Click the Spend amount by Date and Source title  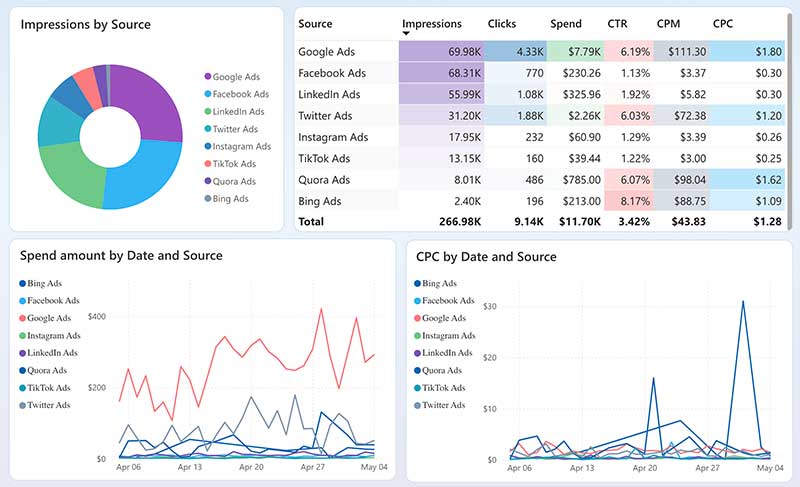click(121, 255)
